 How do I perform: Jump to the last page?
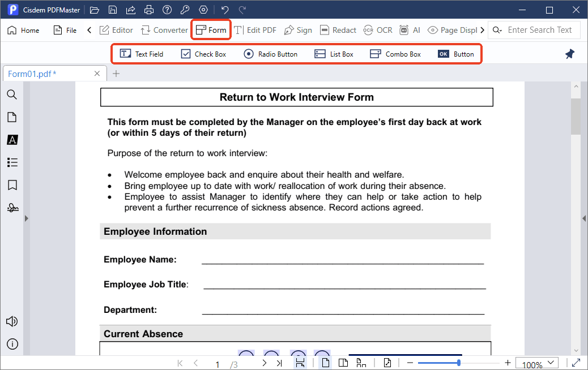click(x=279, y=363)
